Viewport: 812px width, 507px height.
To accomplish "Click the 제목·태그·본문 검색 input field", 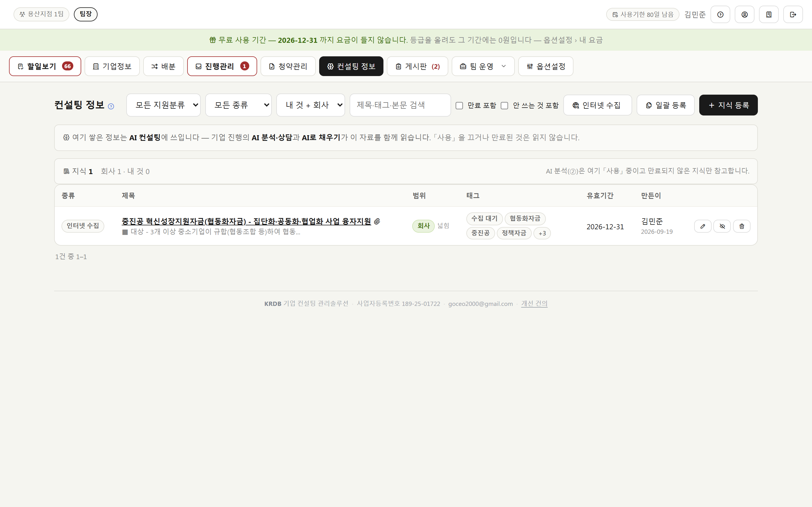I will [x=400, y=105].
